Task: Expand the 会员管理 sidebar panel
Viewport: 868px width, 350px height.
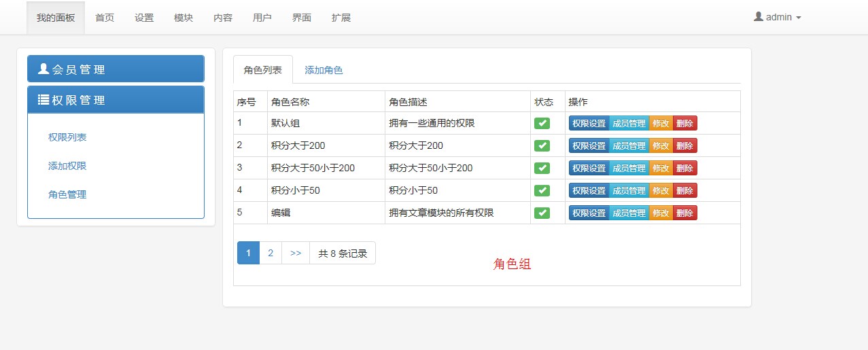Action: [116, 69]
